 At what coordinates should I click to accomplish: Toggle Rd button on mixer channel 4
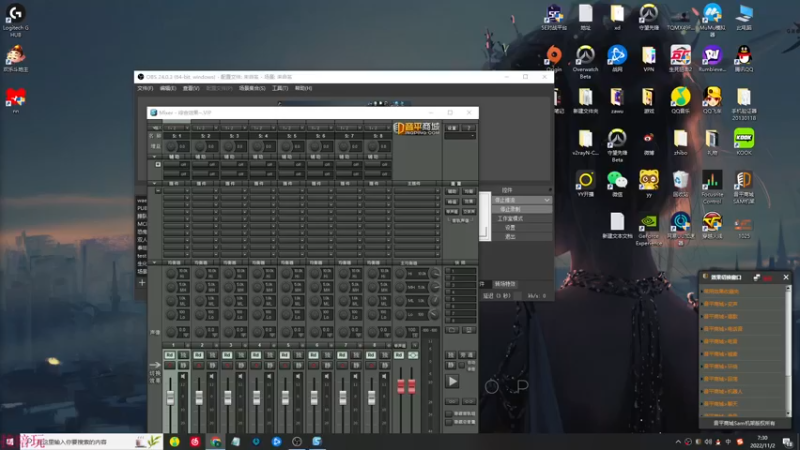(256, 355)
